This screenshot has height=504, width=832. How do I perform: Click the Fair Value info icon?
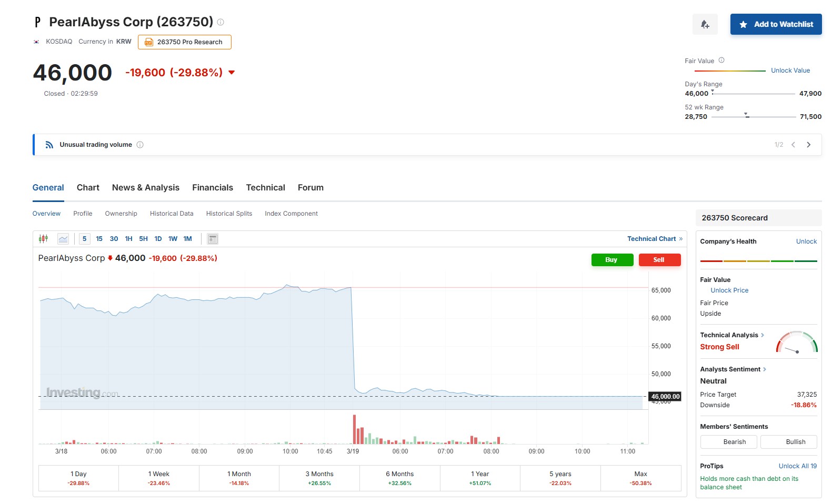click(721, 61)
